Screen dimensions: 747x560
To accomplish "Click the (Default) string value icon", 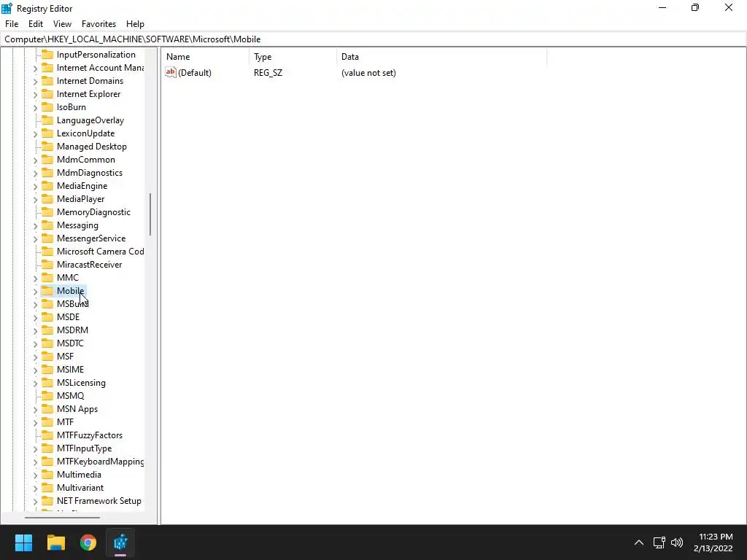I will 171,72.
